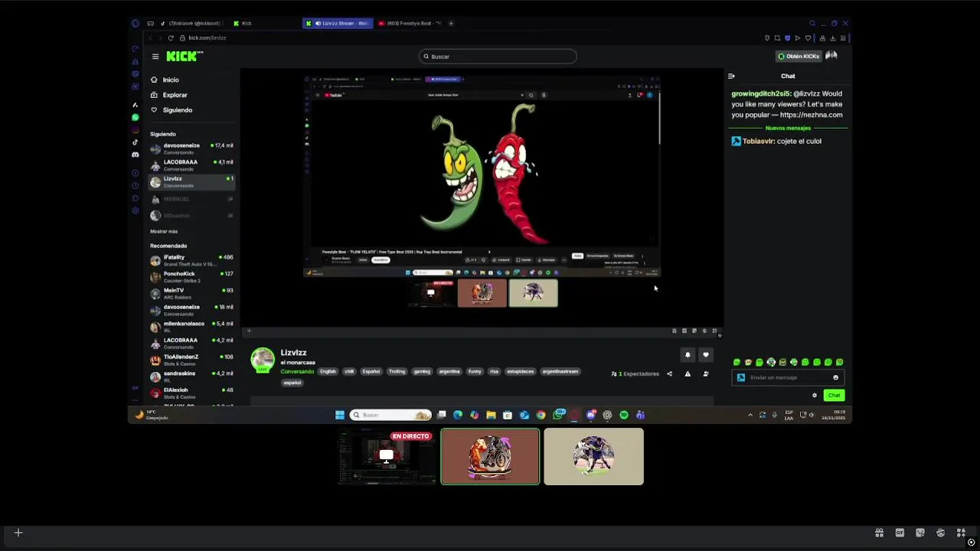Open TikTok in the browser sidebar
Image resolution: width=980 pixels, height=551 pixels.
click(x=136, y=142)
